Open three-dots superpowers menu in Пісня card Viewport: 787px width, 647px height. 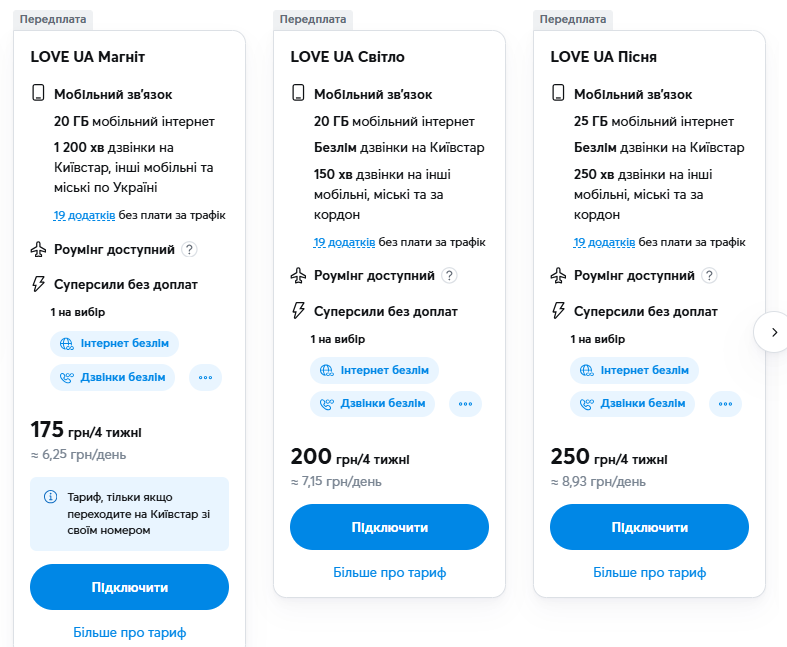725,403
